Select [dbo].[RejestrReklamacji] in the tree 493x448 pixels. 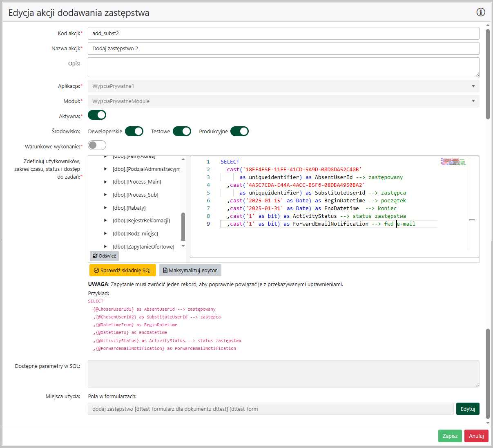tap(141, 221)
